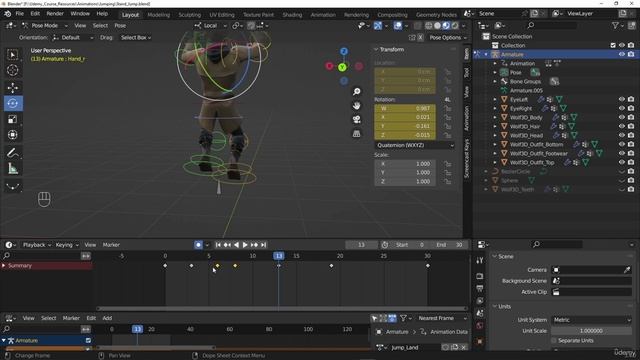The image size is (640, 360).
Task: Open the Nearest Frame snapping dropdown
Action: pos(442,318)
